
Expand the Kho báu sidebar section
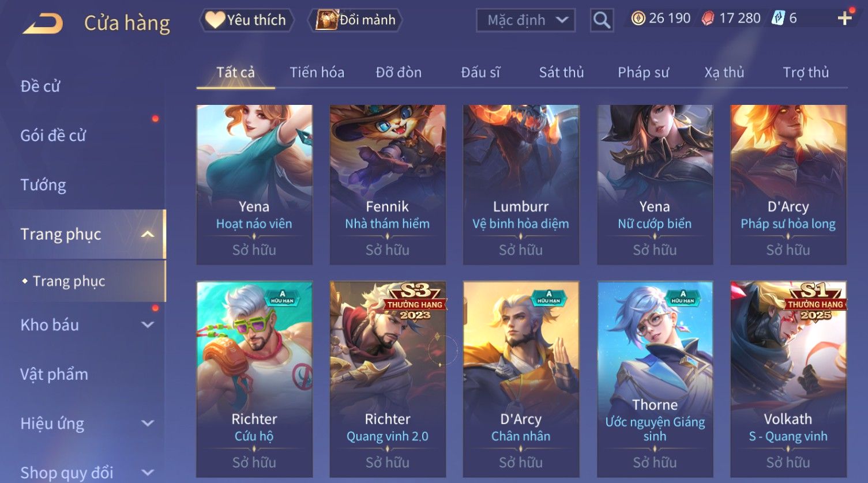[148, 324]
